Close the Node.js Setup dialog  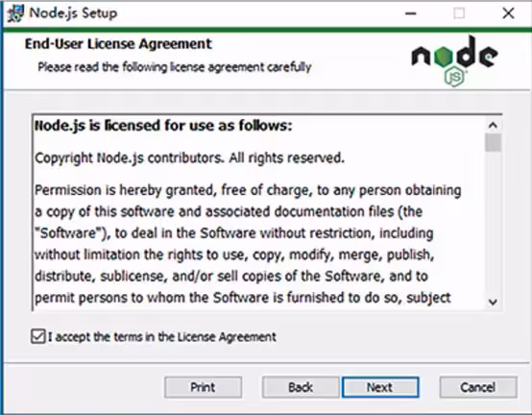508,13
